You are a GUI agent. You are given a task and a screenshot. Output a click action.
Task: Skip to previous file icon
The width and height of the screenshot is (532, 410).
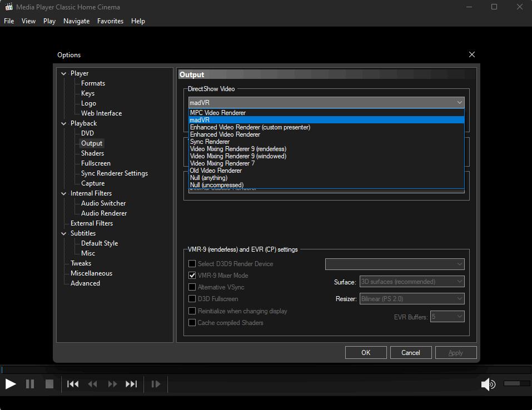[x=73, y=384]
